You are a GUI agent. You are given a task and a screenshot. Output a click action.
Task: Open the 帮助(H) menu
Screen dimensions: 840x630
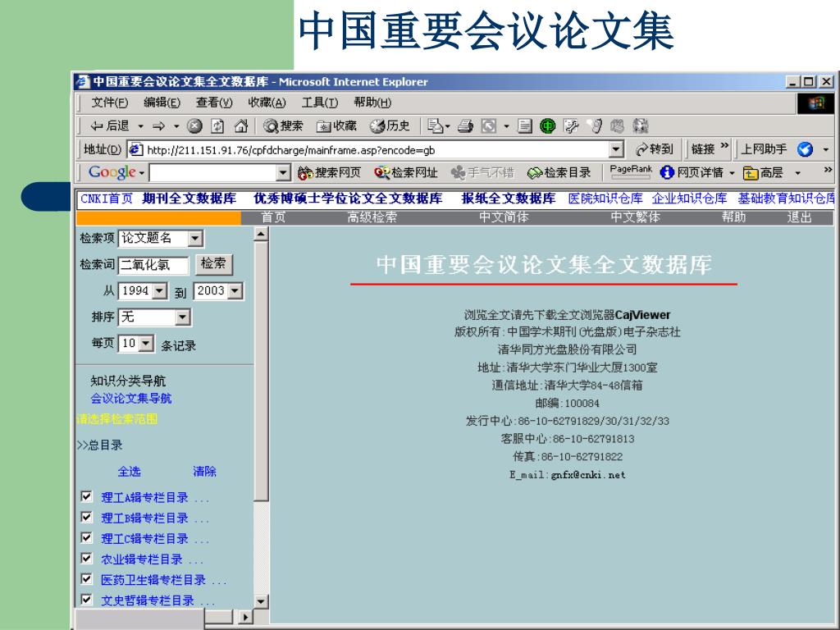point(372,103)
